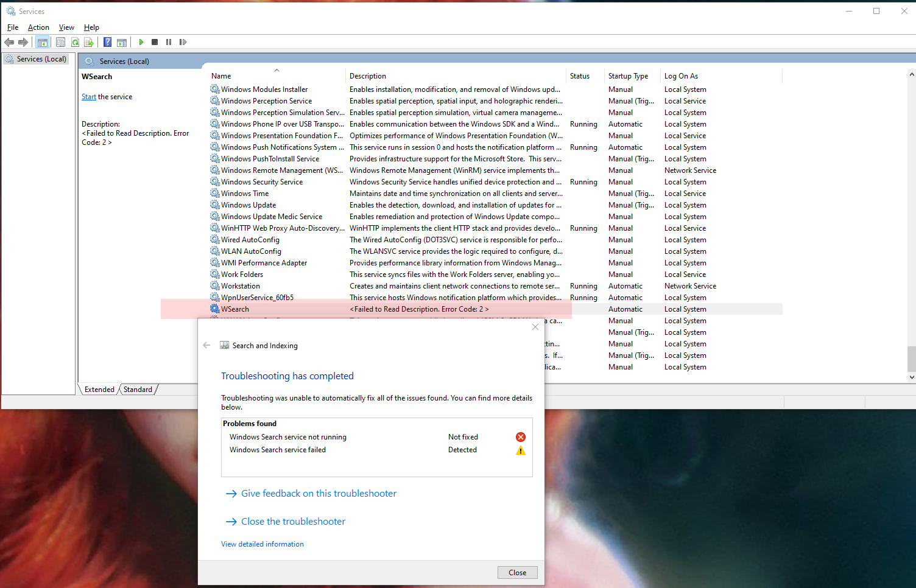Click the gear icon of Windows Modules Installer
The height and width of the screenshot is (588, 916).
pos(215,89)
